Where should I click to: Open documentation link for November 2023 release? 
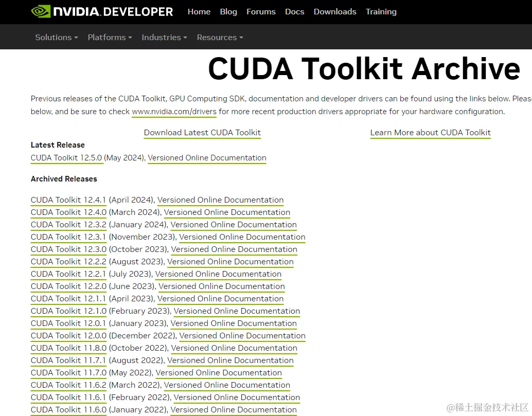click(242, 237)
